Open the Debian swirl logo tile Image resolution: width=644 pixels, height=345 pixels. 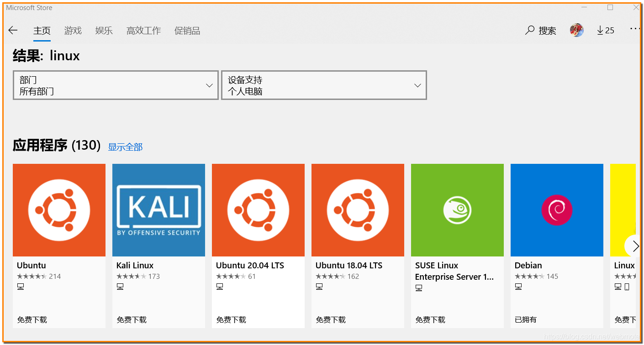click(x=557, y=210)
